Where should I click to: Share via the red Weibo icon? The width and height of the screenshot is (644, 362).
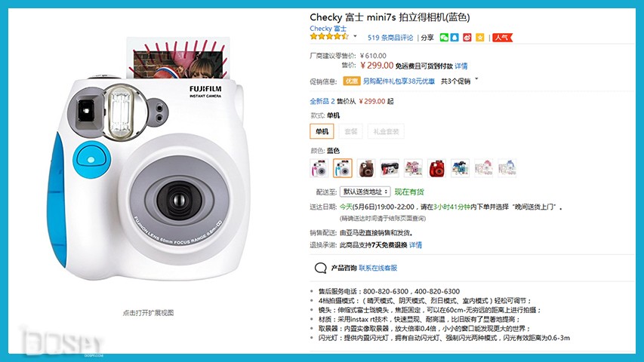point(467,38)
